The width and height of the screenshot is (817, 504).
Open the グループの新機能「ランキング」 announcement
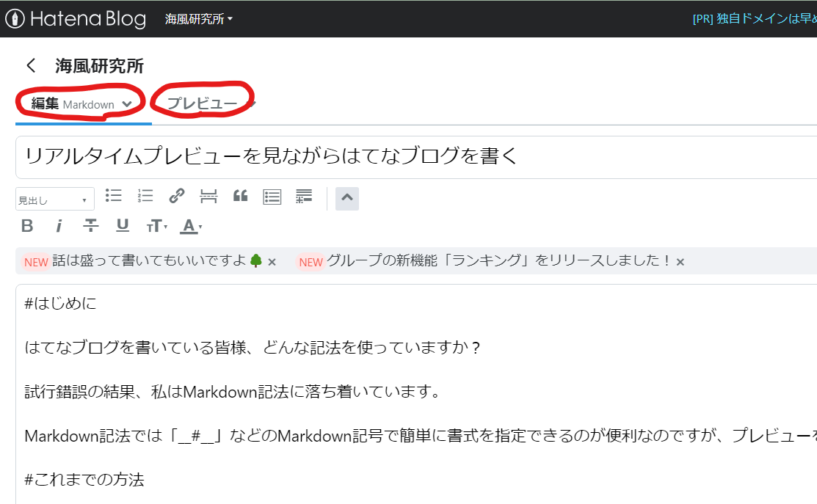point(498,260)
